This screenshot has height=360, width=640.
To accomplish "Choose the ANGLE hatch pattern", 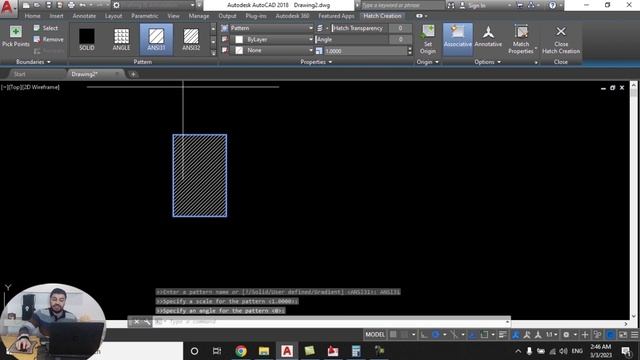I will pyautogui.click(x=121, y=39).
